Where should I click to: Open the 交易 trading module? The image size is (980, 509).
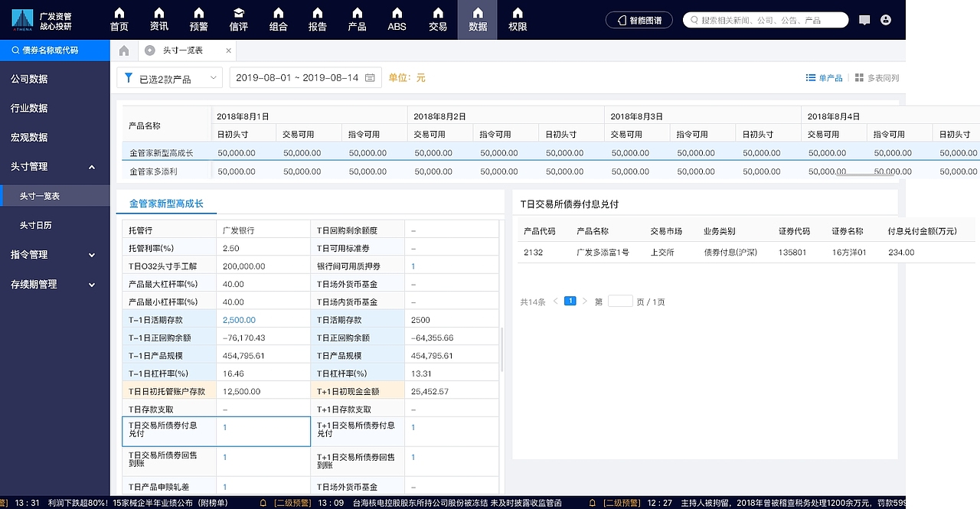pos(437,19)
